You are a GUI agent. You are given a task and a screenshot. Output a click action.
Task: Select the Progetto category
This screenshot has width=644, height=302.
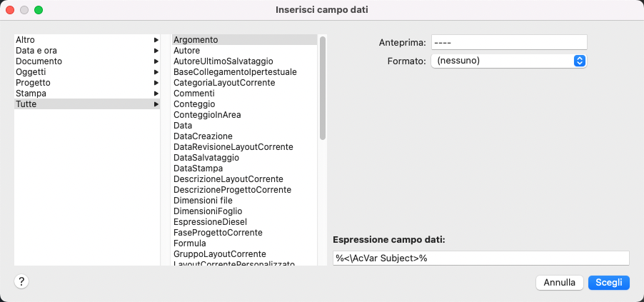click(33, 83)
